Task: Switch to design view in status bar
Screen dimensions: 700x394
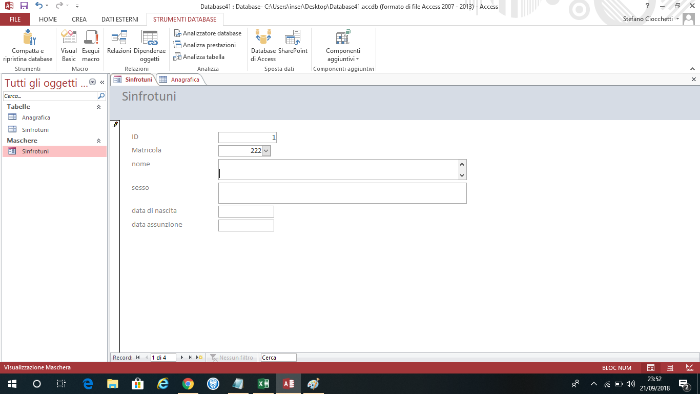Action: click(x=689, y=368)
